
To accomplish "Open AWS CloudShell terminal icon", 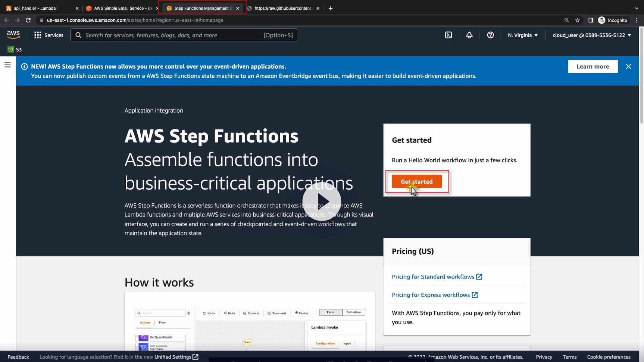I will (448, 35).
